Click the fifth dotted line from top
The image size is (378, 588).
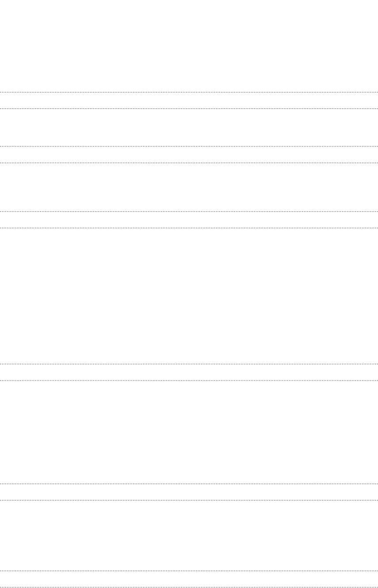189,212
